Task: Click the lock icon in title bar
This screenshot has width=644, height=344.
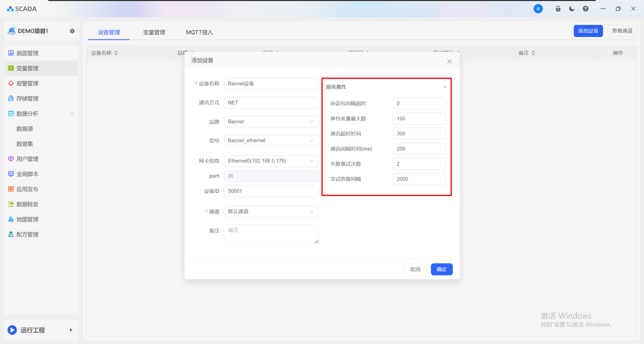Action: [558, 9]
